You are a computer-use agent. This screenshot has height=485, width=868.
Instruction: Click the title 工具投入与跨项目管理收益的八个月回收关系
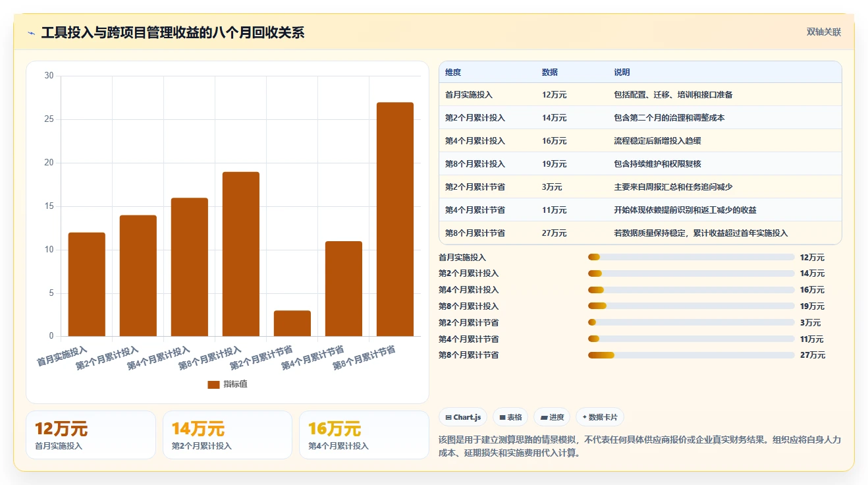[x=173, y=33]
